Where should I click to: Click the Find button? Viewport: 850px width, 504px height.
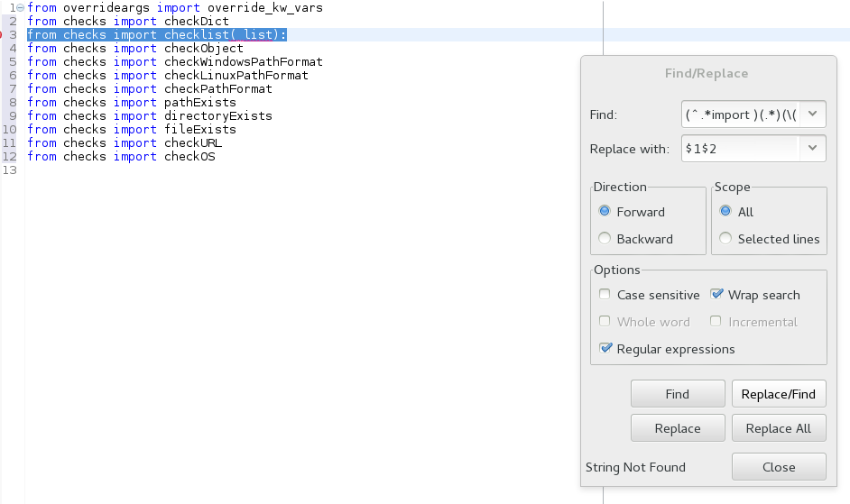click(x=678, y=394)
